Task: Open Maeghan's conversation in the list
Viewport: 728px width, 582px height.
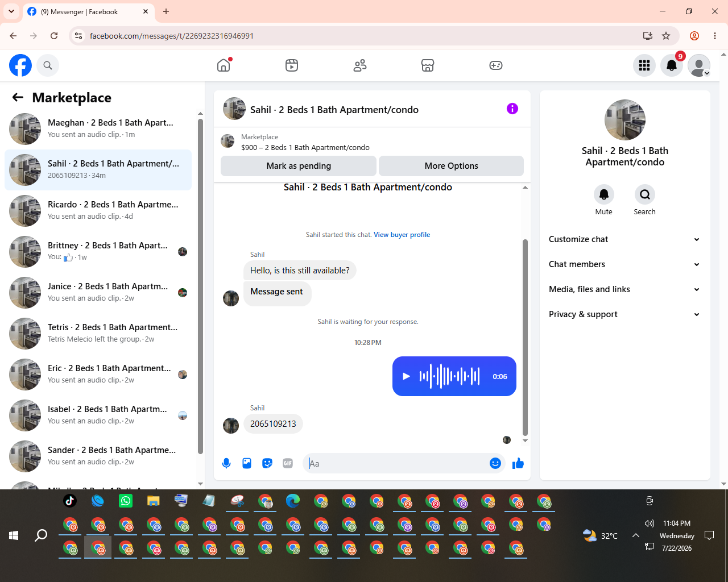Action: click(98, 129)
